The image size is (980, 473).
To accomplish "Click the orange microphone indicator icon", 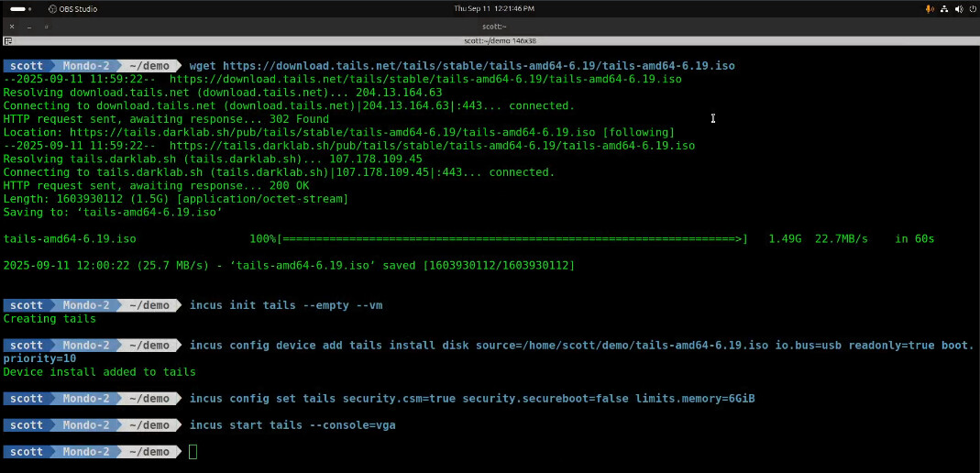I will click(930, 9).
